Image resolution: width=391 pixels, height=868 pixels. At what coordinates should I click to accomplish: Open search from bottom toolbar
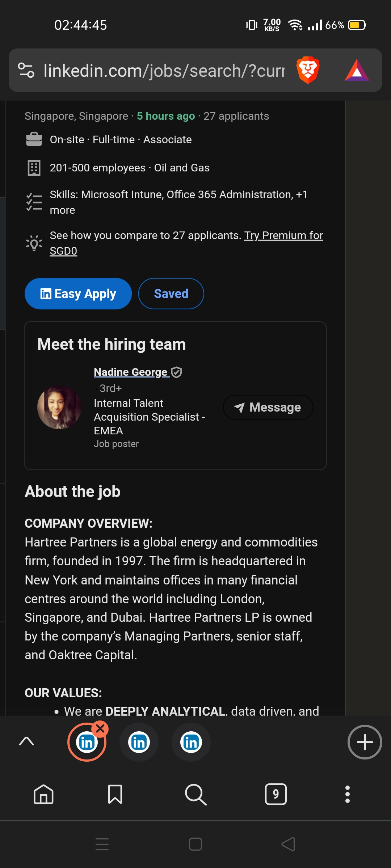195,794
